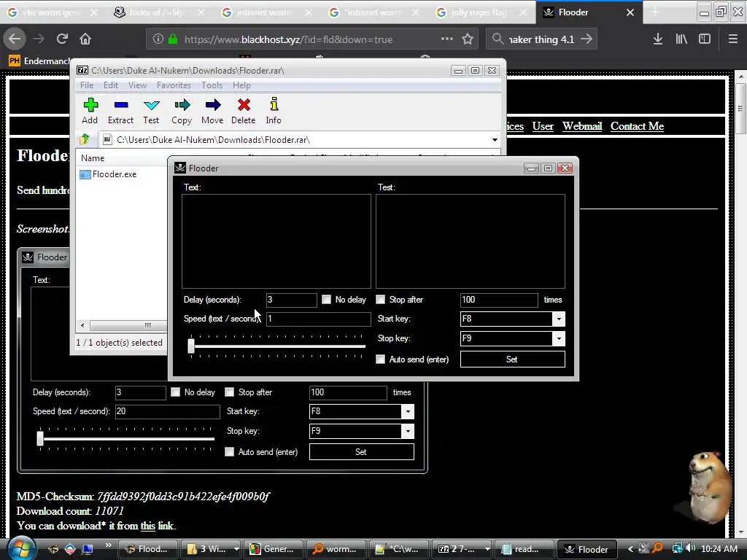Click the Delete icon in 7-Zip toolbar

[x=244, y=111]
